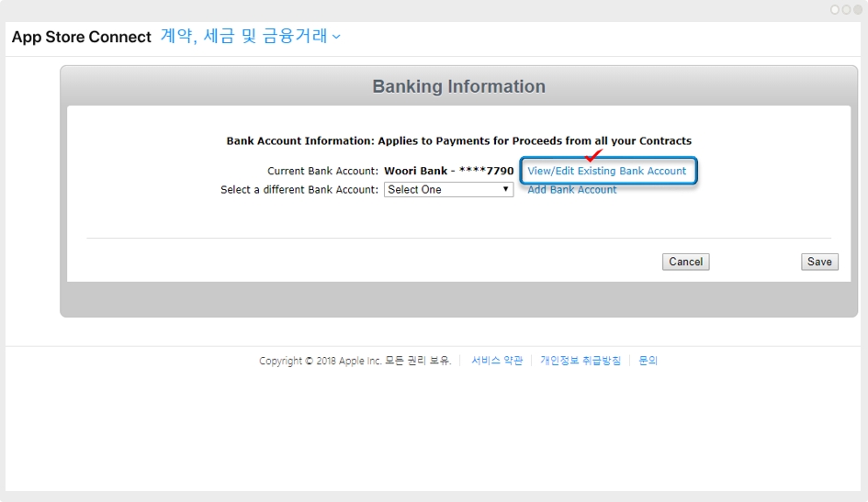Click the Woori Bank - ****7790 account text
The image size is (868, 502).
pos(448,171)
